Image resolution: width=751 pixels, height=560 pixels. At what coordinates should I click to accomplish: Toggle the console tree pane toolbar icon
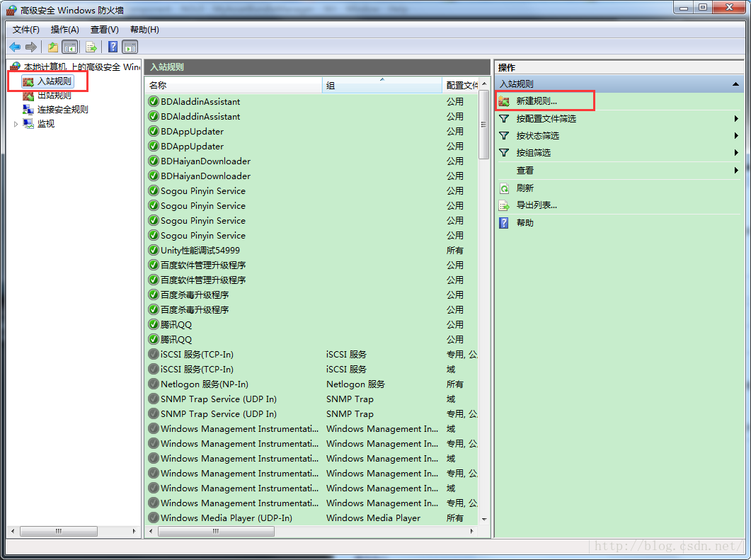pos(70,47)
